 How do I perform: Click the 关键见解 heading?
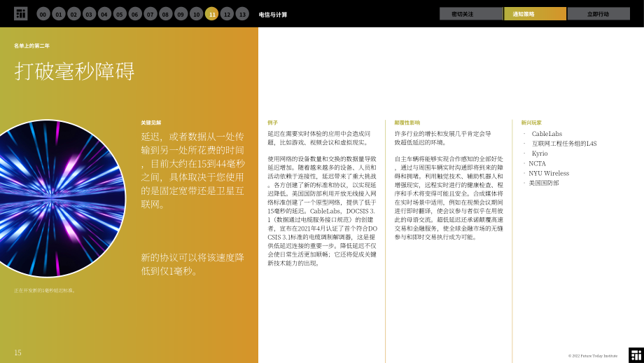point(151,123)
